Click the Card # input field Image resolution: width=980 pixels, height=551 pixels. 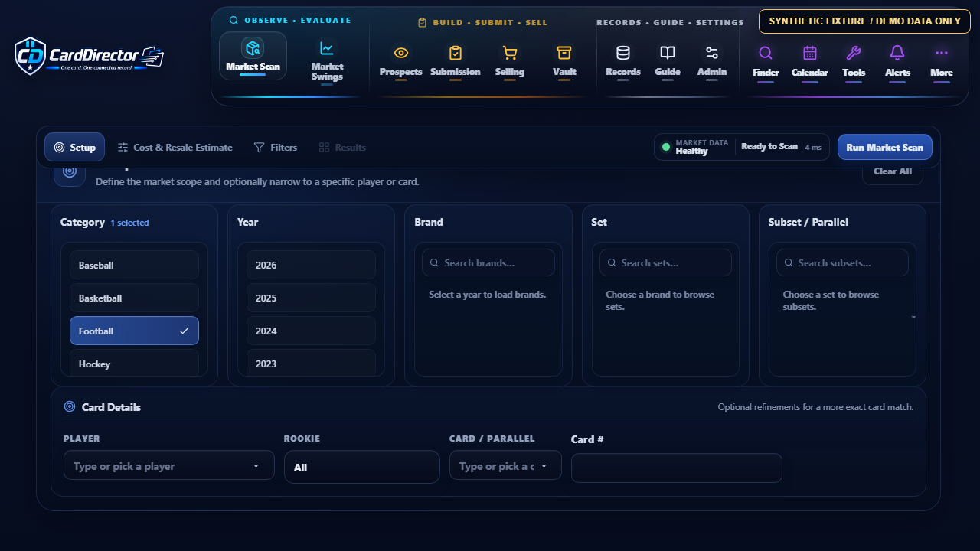677,468
